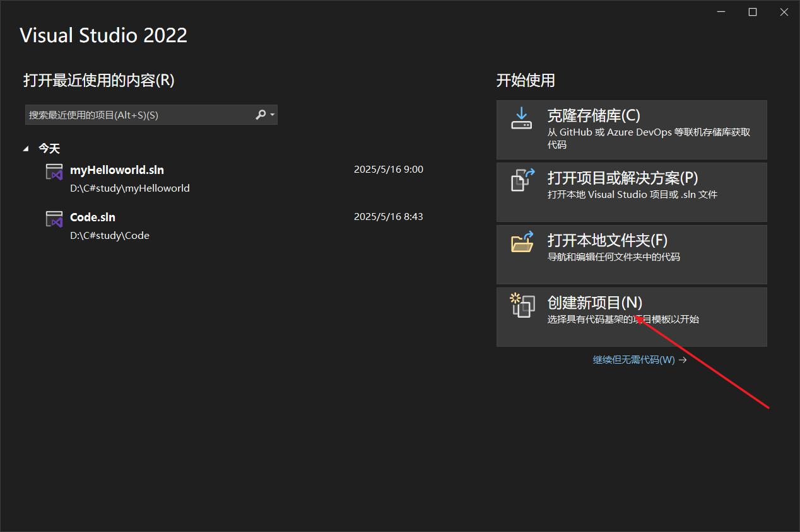
Task: Click the create new project icon
Action: (522, 305)
